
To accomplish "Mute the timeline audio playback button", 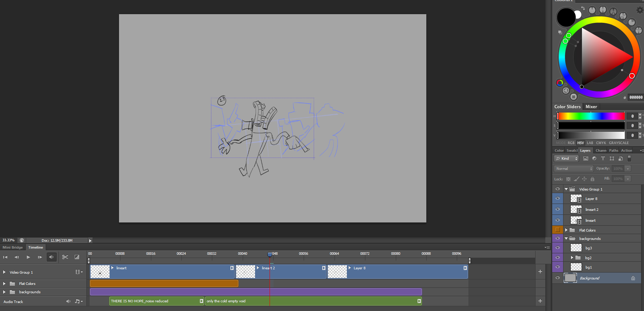I will pos(52,257).
